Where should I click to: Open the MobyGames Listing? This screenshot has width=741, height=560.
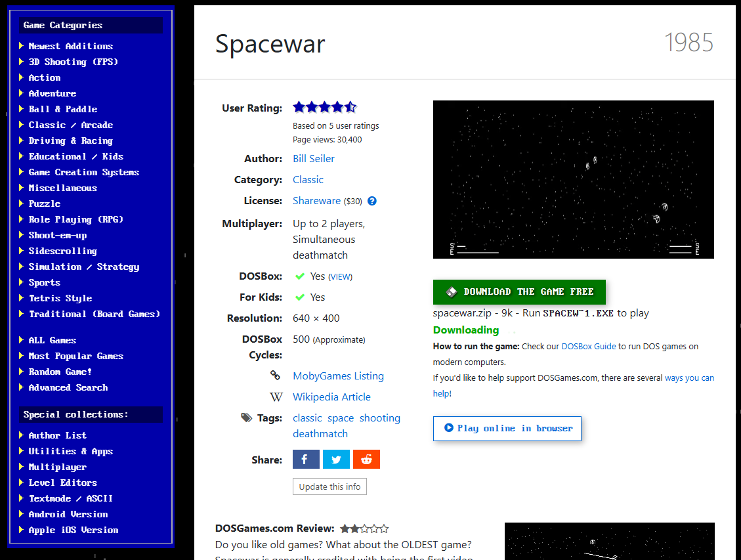pos(339,376)
